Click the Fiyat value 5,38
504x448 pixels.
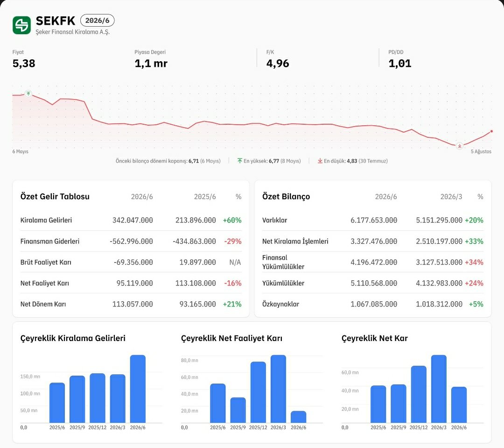tap(24, 64)
